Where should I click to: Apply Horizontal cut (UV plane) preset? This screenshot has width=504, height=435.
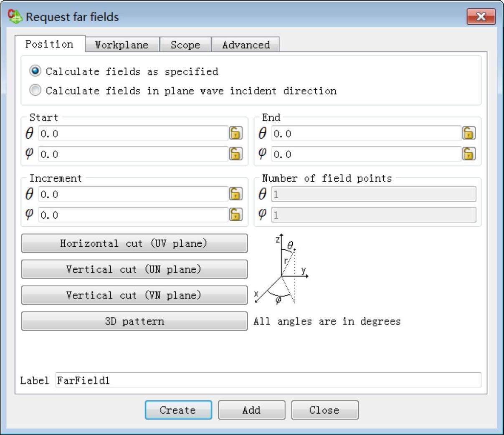click(134, 243)
